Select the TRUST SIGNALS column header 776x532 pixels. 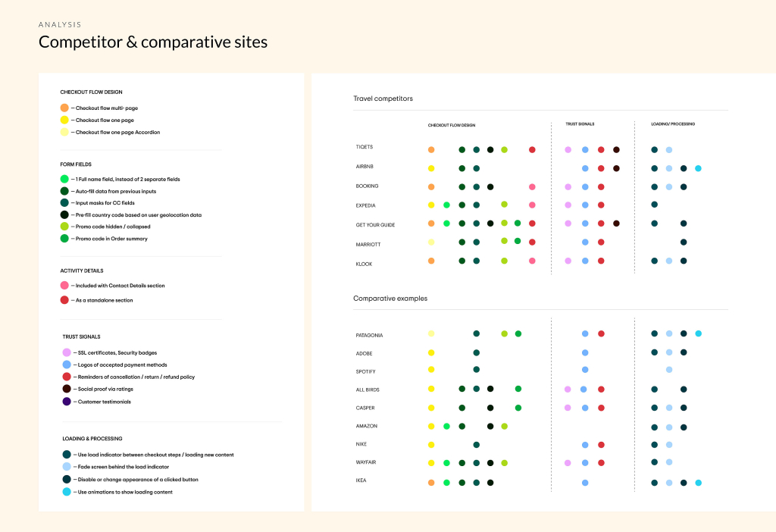pos(580,124)
